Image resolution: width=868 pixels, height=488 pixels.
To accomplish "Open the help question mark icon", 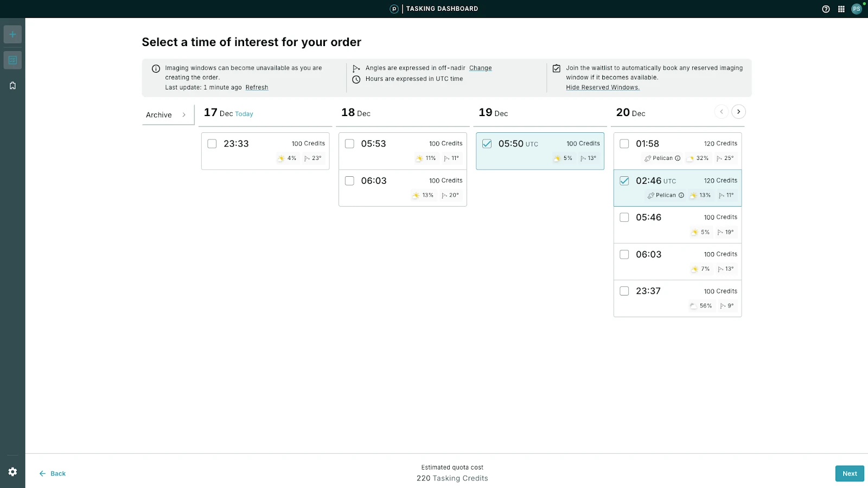I will click(826, 9).
